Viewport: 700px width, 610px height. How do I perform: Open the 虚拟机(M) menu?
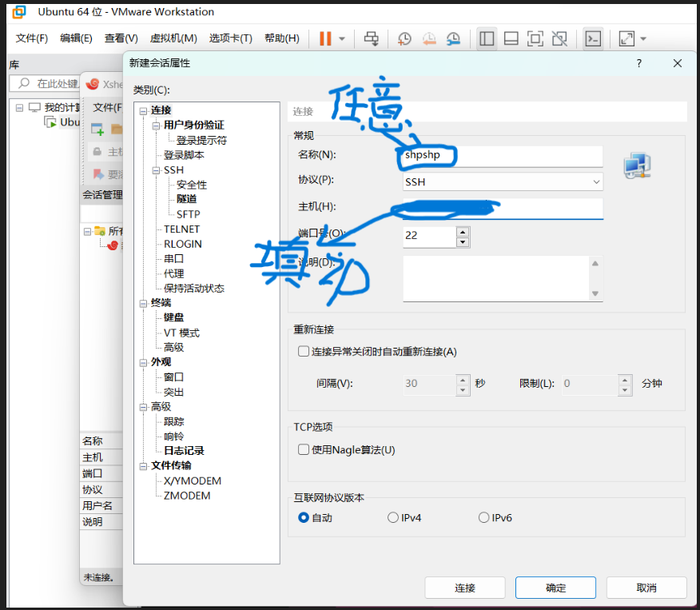173,38
